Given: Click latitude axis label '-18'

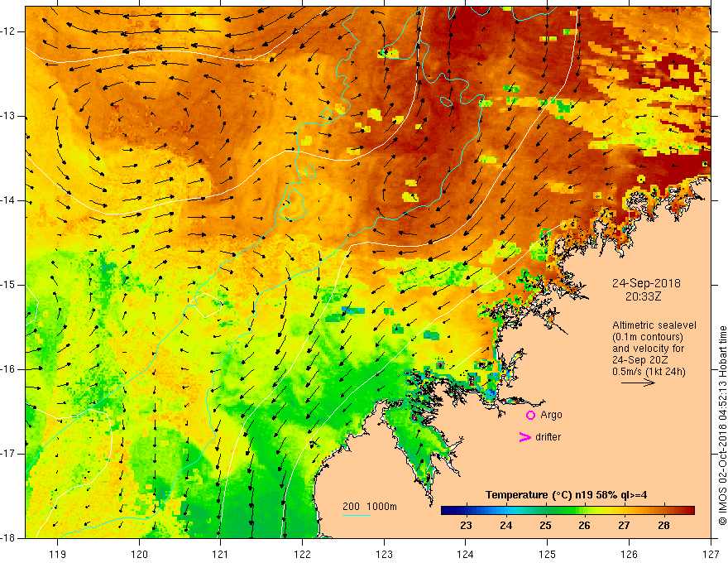Looking at the screenshot, I should (x=8, y=538).
